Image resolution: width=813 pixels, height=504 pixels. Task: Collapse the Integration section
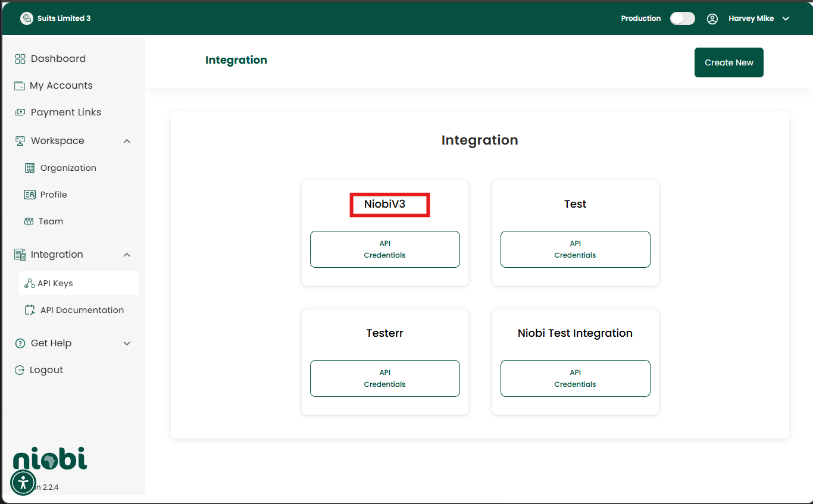pyautogui.click(x=127, y=254)
